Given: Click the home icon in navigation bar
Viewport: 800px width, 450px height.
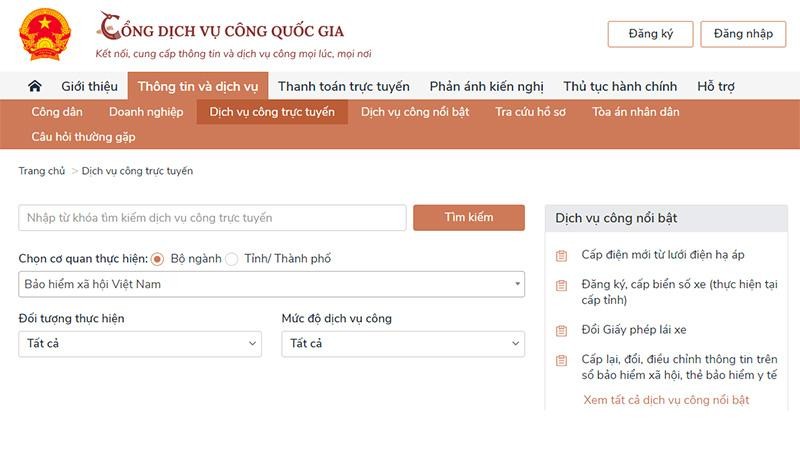Looking at the screenshot, I should pos(35,87).
